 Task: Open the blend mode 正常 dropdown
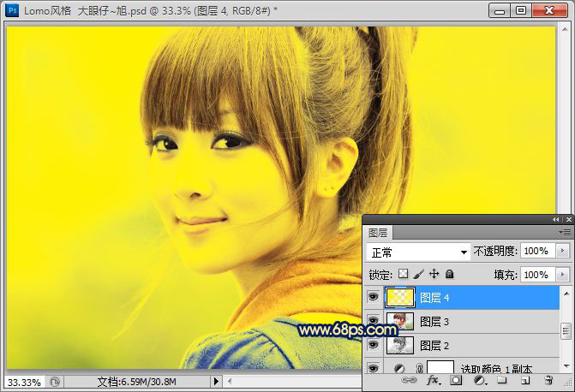click(x=418, y=252)
